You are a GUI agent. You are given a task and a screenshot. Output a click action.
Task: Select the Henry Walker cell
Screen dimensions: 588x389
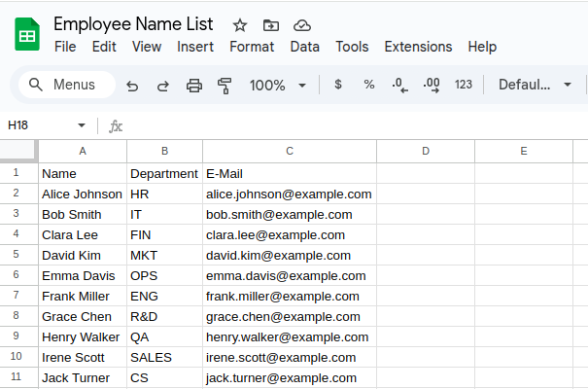83,336
